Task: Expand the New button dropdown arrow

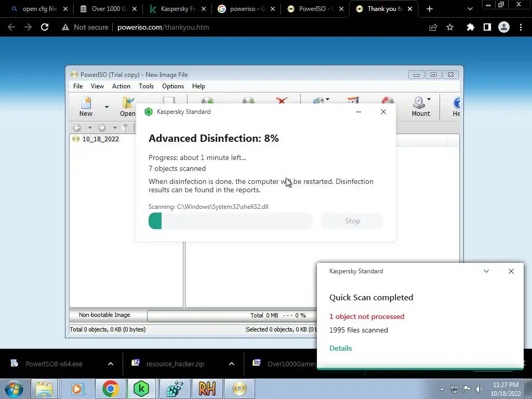Action: (x=107, y=107)
